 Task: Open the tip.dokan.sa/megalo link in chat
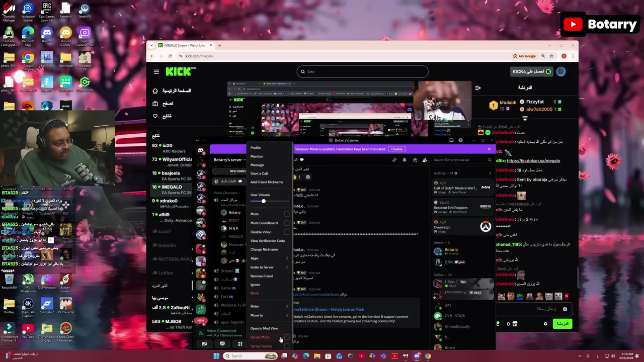click(533, 161)
